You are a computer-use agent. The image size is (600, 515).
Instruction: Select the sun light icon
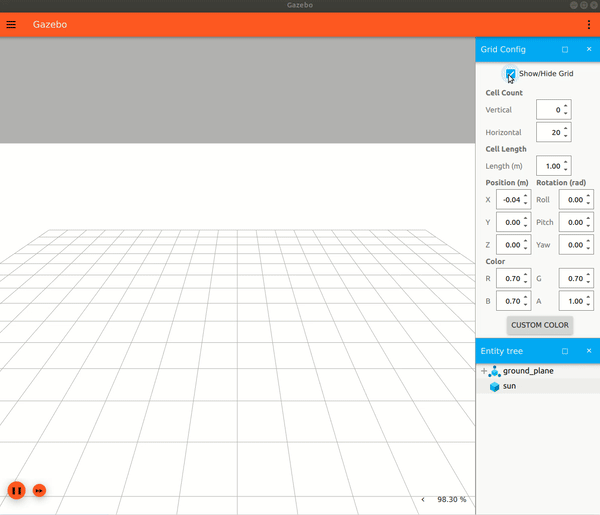[494, 386]
